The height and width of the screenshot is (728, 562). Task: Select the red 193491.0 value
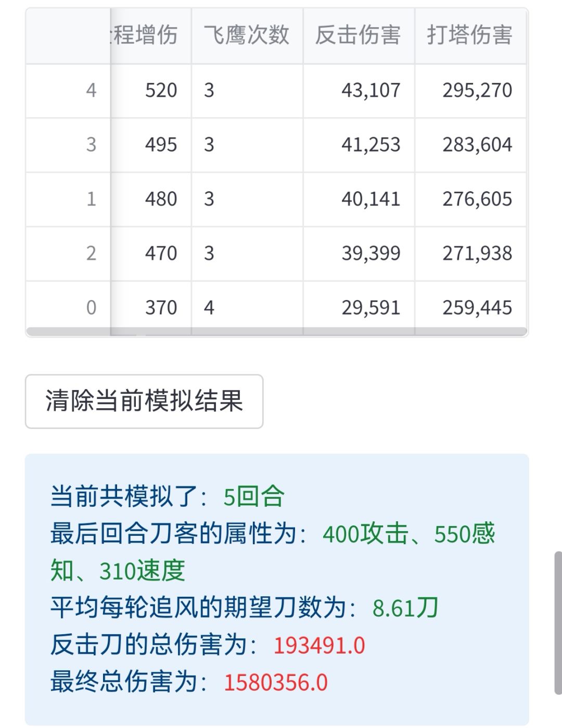pos(319,645)
